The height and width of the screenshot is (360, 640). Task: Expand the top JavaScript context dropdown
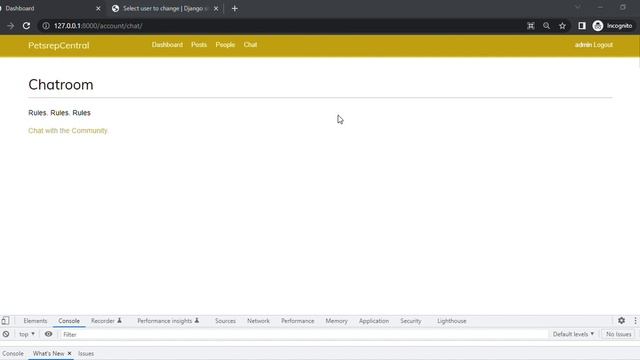[x=27, y=334]
